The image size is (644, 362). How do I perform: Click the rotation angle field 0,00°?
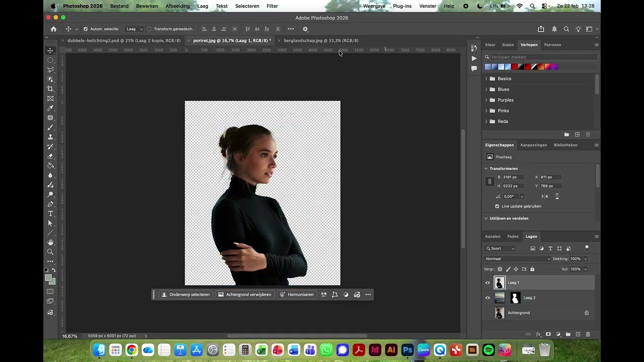pyautogui.click(x=510, y=197)
